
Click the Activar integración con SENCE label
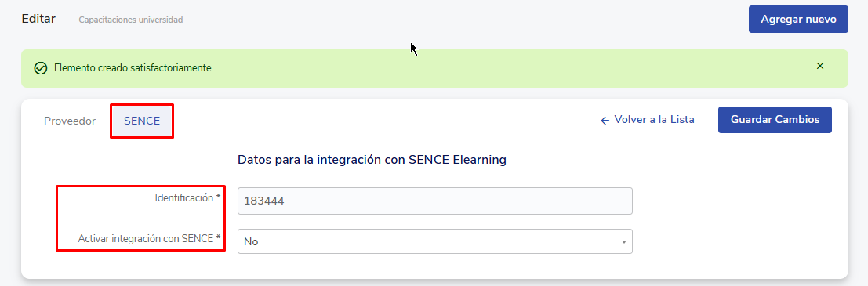(146, 239)
